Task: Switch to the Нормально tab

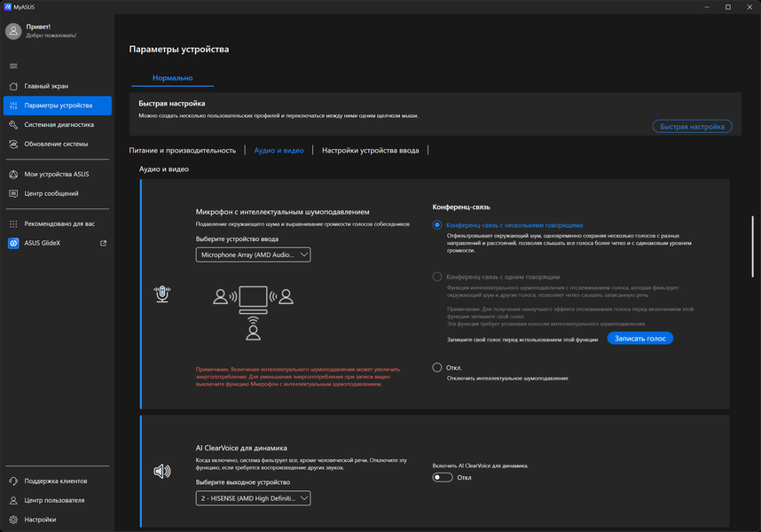Action: tap(172, 78)
